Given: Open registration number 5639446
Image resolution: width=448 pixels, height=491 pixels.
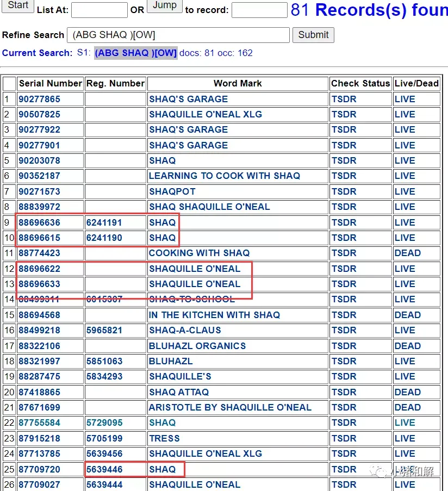Looking at the screenshot, I should pos(104,469).
